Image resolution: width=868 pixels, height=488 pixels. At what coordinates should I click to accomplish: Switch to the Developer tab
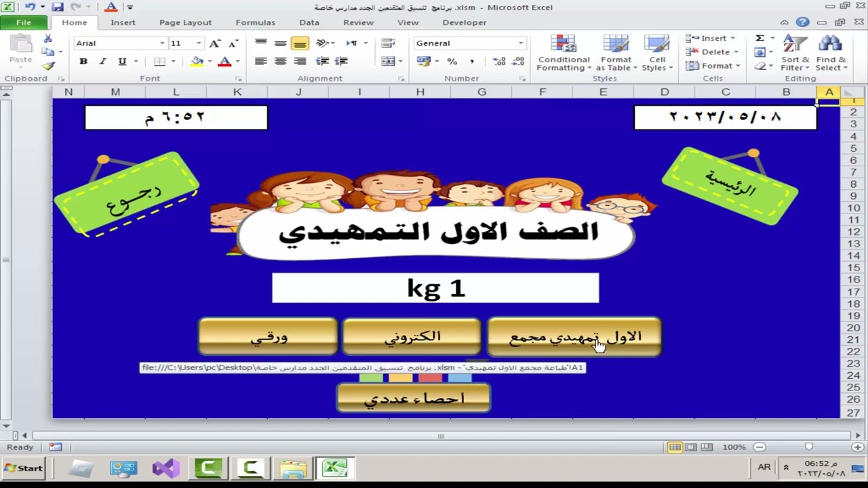tap(465, 22)
